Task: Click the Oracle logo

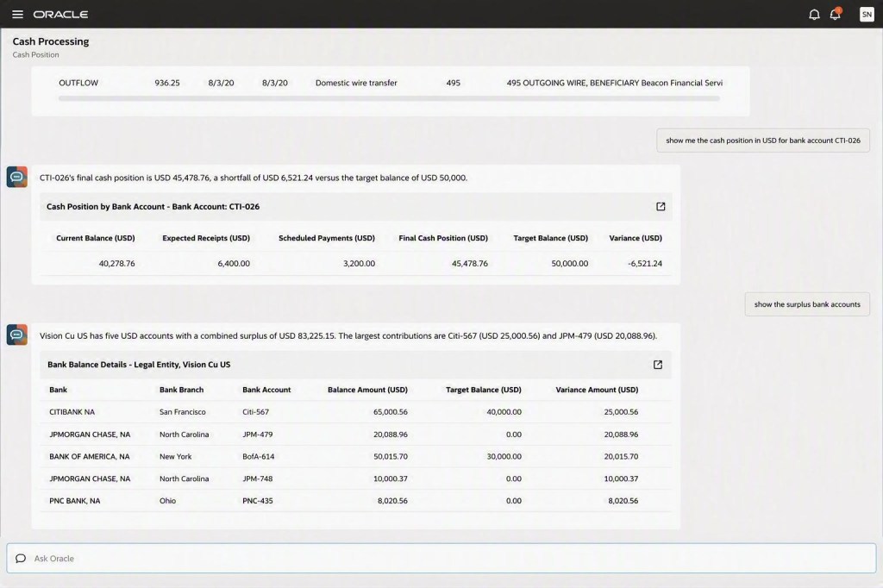Action: click(x=60, y=14)
